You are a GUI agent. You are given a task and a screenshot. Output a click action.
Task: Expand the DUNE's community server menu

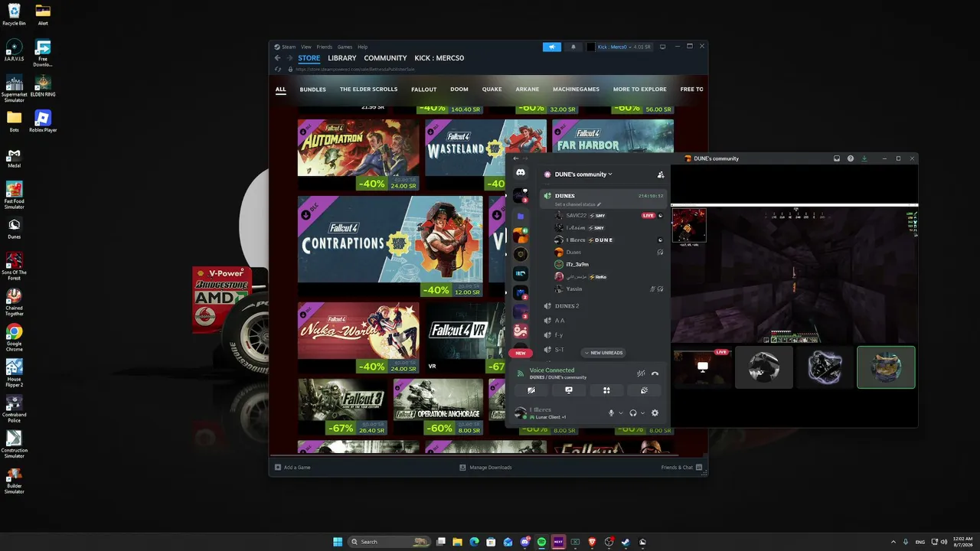(x=583, y=174)
